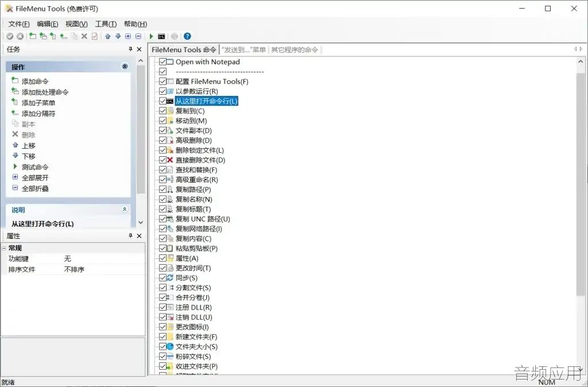Click the black command-line icon in the toolbar
Viewport: 588px width, 387px height.
coord(161,36)
